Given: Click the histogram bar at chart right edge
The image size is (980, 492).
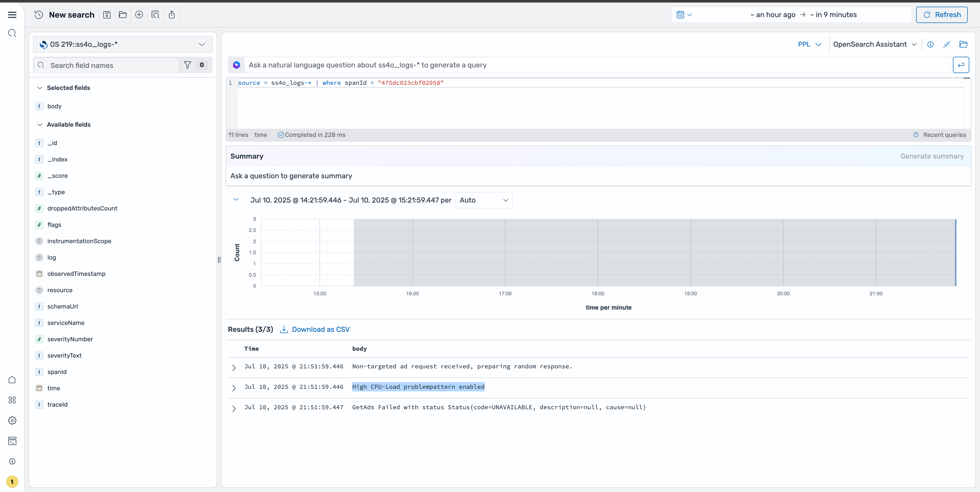Looking at the screenshot, I should 955,253.
